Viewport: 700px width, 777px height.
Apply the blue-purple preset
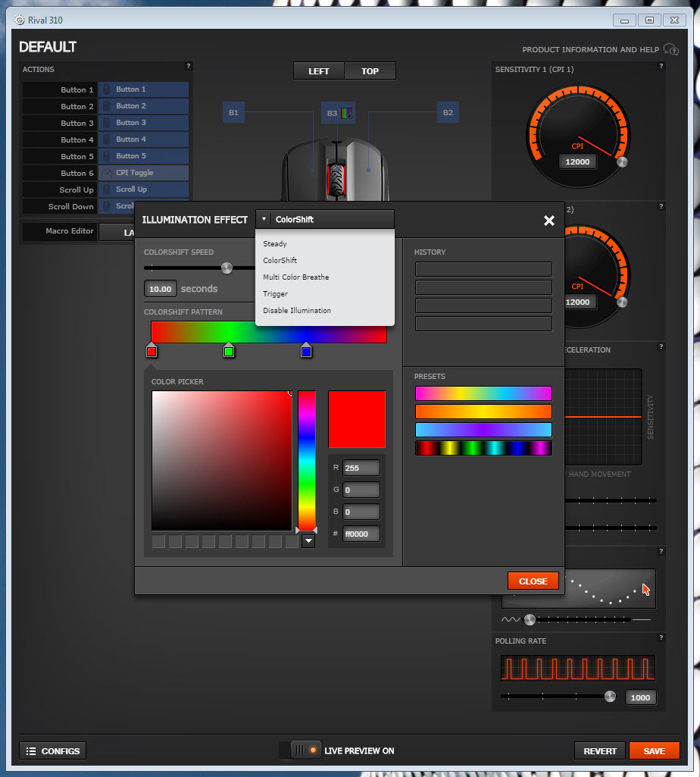483,430
